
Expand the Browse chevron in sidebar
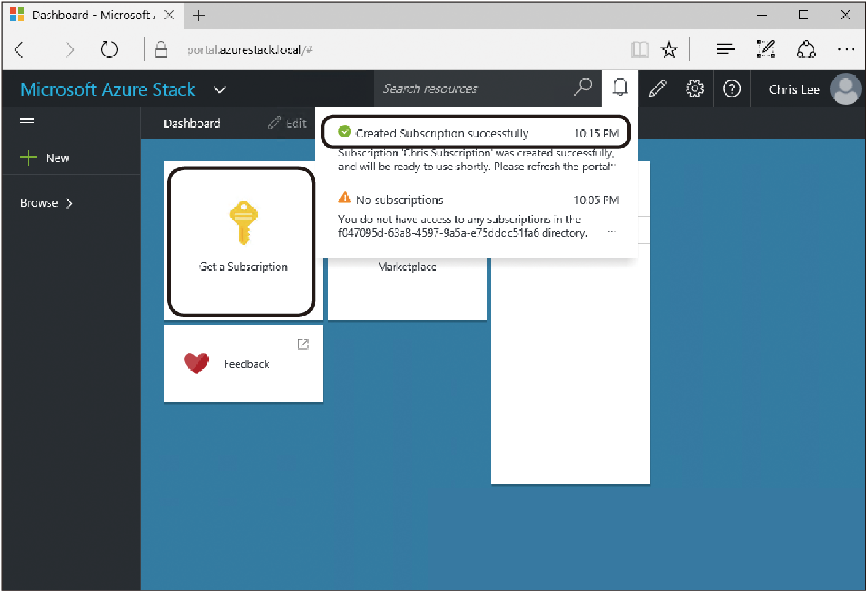[69, 203]
